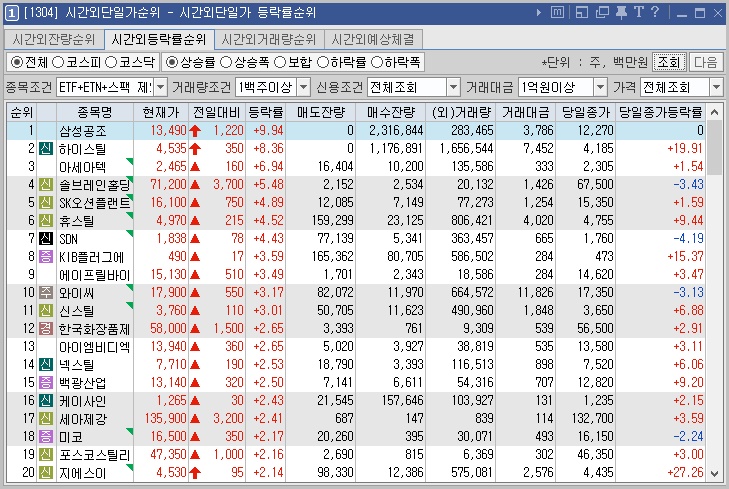The image size is (729, 489).
Task: Switch to 시간외거래량순위 tab
Action: pyautogui.click(x=269, y=40)
